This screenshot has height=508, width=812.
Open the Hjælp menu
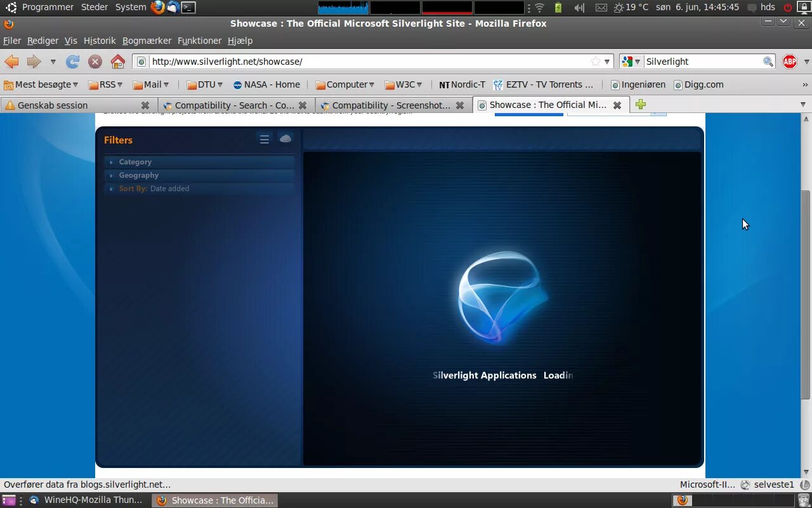[240, 41]
